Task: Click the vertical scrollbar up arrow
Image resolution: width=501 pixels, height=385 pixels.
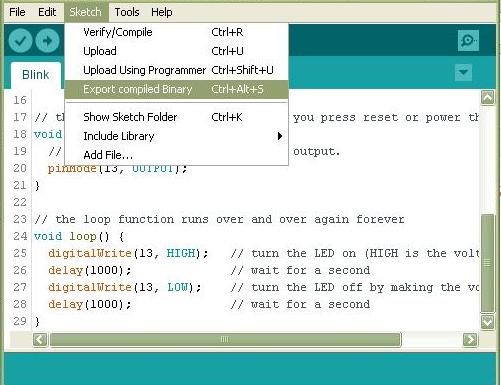Action: 487,98
